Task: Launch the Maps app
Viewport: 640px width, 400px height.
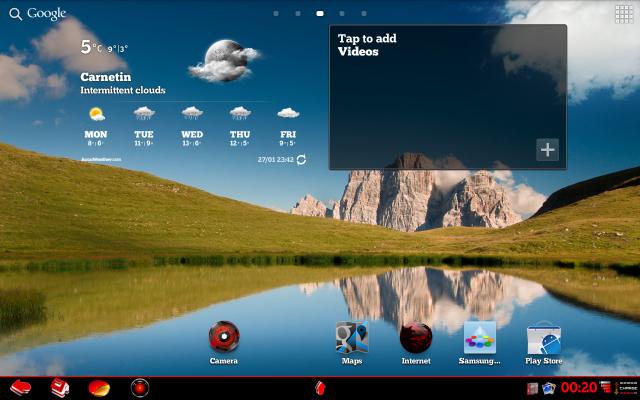Action: (352, 340)
